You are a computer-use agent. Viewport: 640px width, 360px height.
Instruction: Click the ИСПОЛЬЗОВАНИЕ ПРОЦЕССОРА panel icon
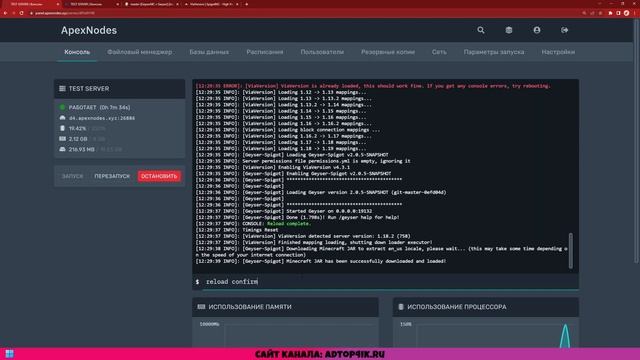pyautogui.click(x=401, y=307)
